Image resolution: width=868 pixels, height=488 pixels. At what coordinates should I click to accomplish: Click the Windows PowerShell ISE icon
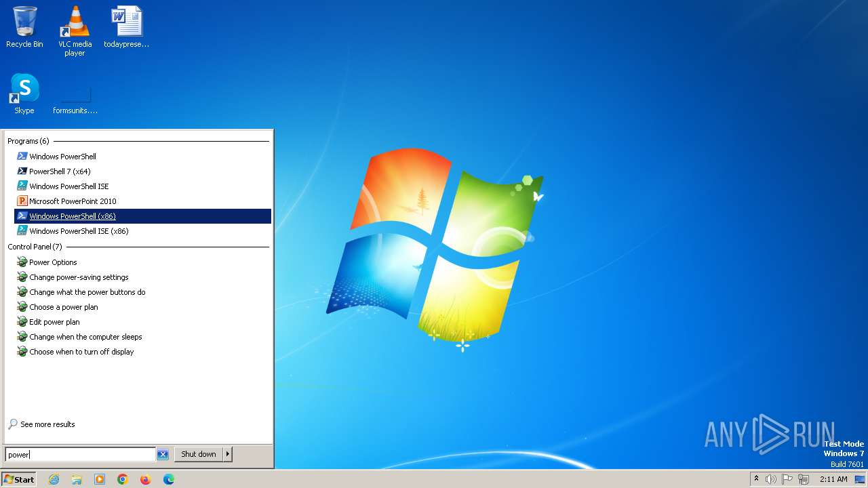pos(22,186)
